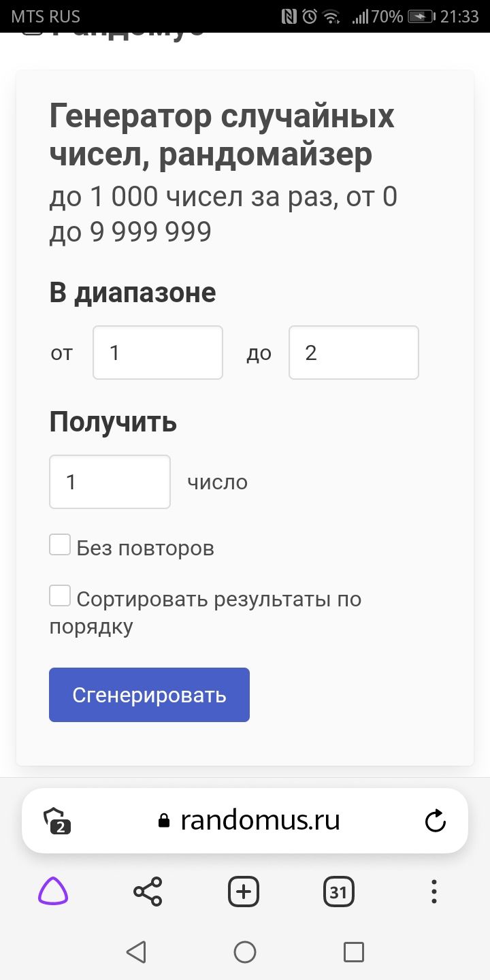The height and width of the screenshot is (980, 490).
Task: Check 'Сортировать результаты по порядку' box
Action: pyautogui.click(x=60, y=597)
